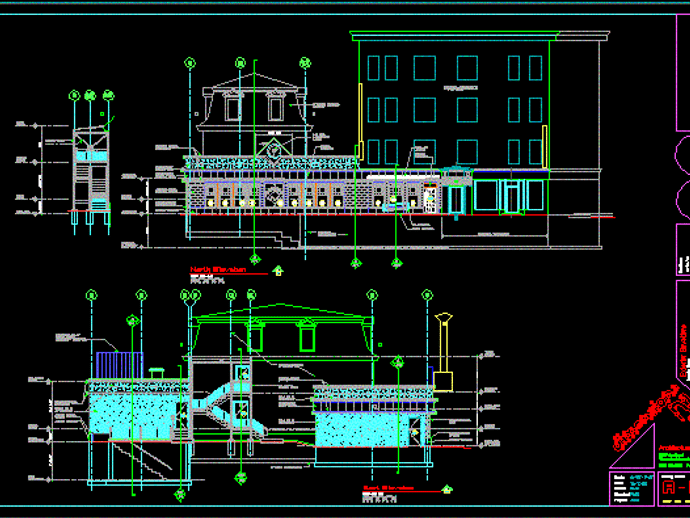This screenshot has width=690, height=518.
Task: Select the vertical red Exterior Elevations sheet title
Action: pyautogui.click(x=683, y=351)
